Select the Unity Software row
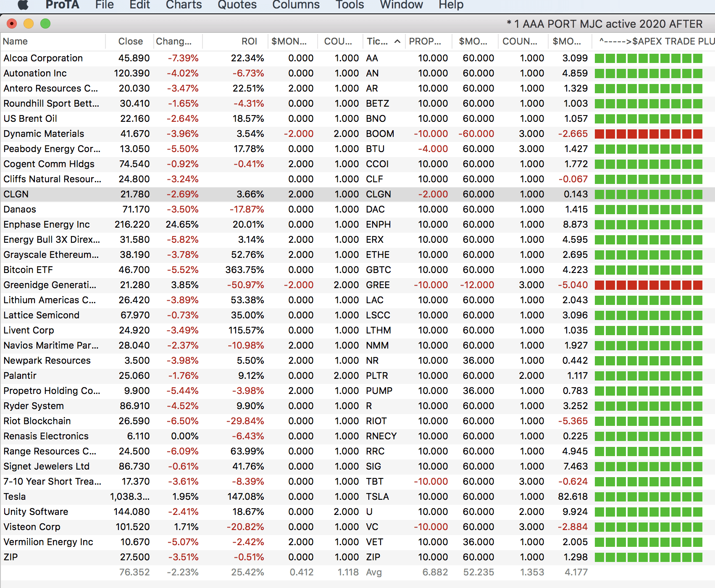Image resolution: width=715 pixels, height=588 pixels. point(357,512)
